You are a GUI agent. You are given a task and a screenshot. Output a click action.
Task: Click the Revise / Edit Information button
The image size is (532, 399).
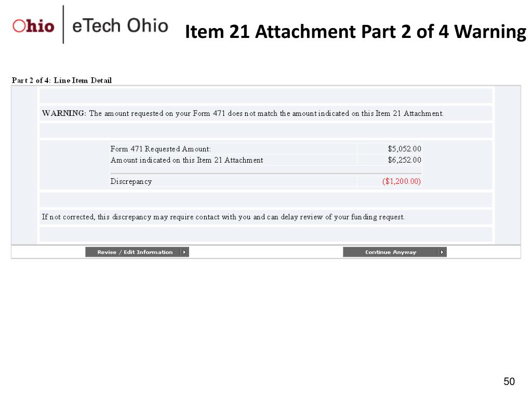[x=137, y=252]
